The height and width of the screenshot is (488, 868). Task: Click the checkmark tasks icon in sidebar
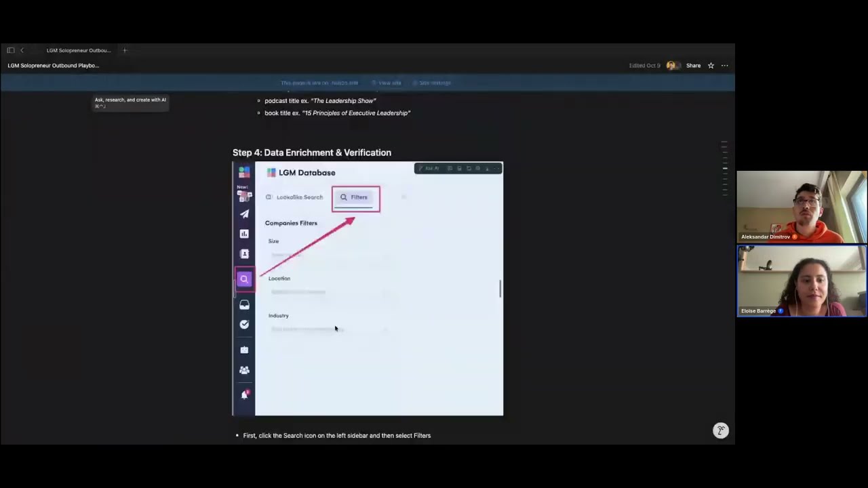[x=244, y=325]
